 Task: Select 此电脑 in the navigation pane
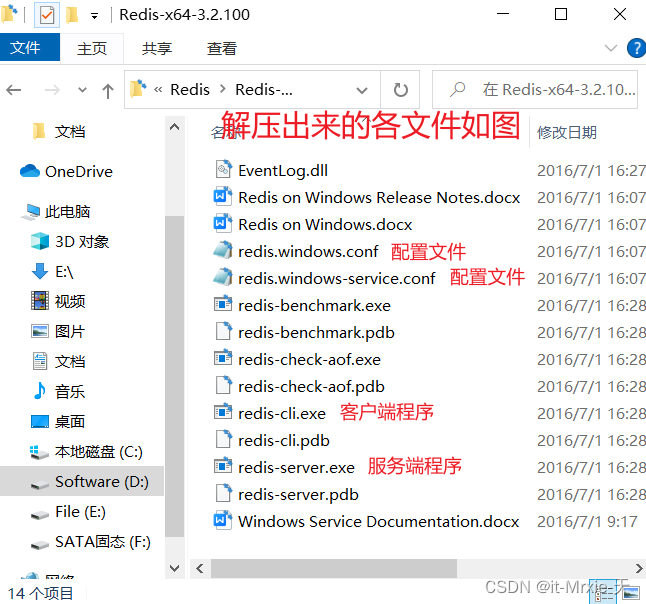coord(56,212)
